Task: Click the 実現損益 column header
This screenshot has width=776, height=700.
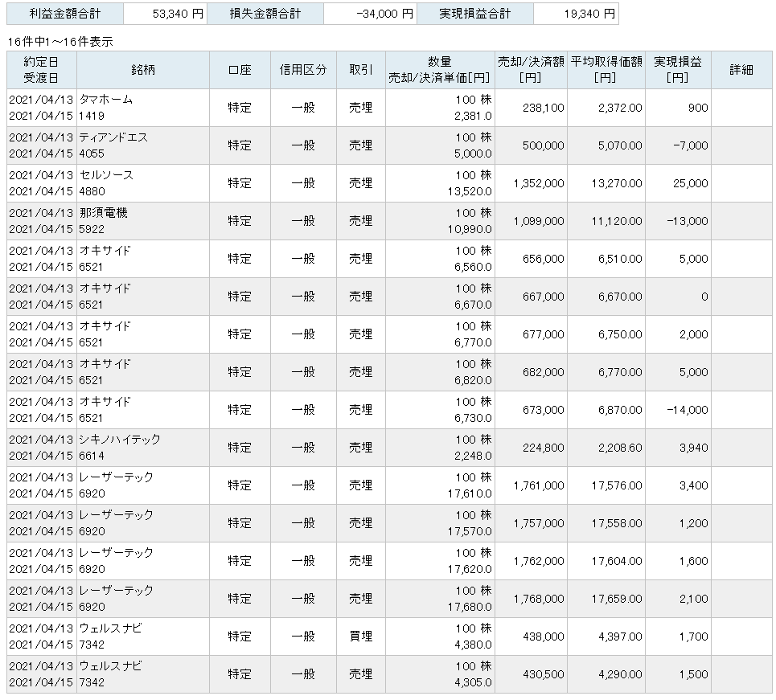Action: (x=678, y=70)
